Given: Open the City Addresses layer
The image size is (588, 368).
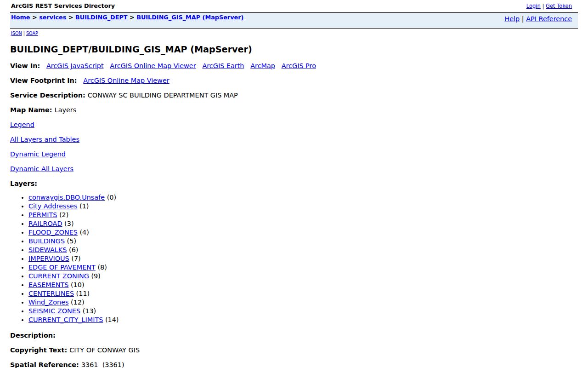Looking at the screenshot, I should click(53, 206).
